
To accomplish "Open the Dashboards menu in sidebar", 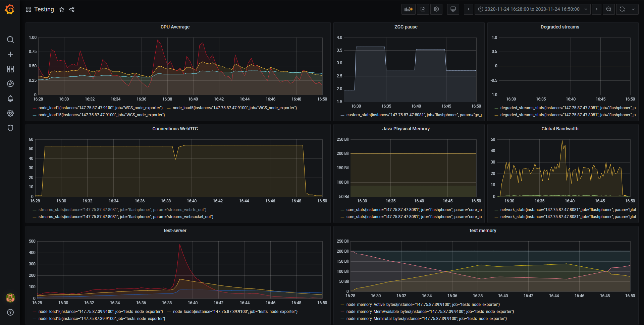I will pyautogui.click(x=10, y=69).
